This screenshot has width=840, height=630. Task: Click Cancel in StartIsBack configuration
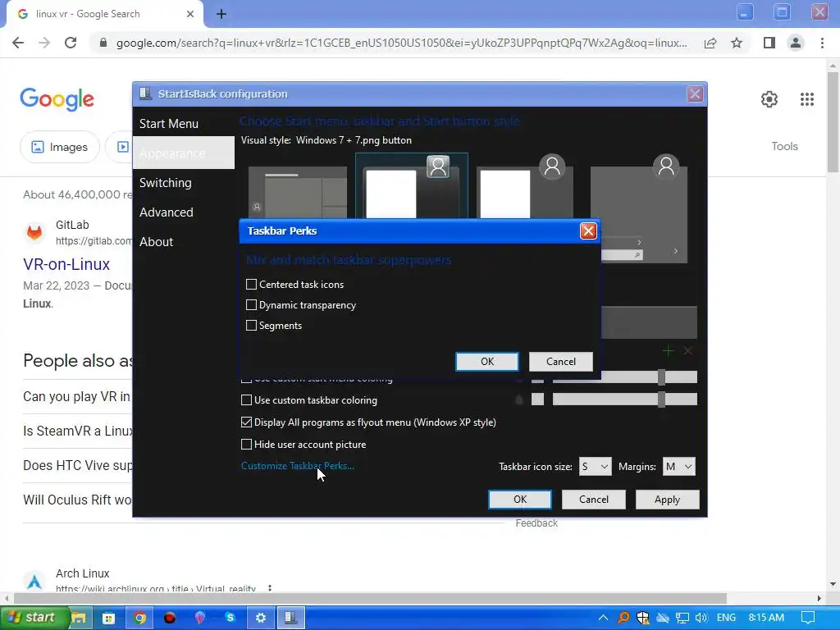pyautogui.click(x=594, y=500)
